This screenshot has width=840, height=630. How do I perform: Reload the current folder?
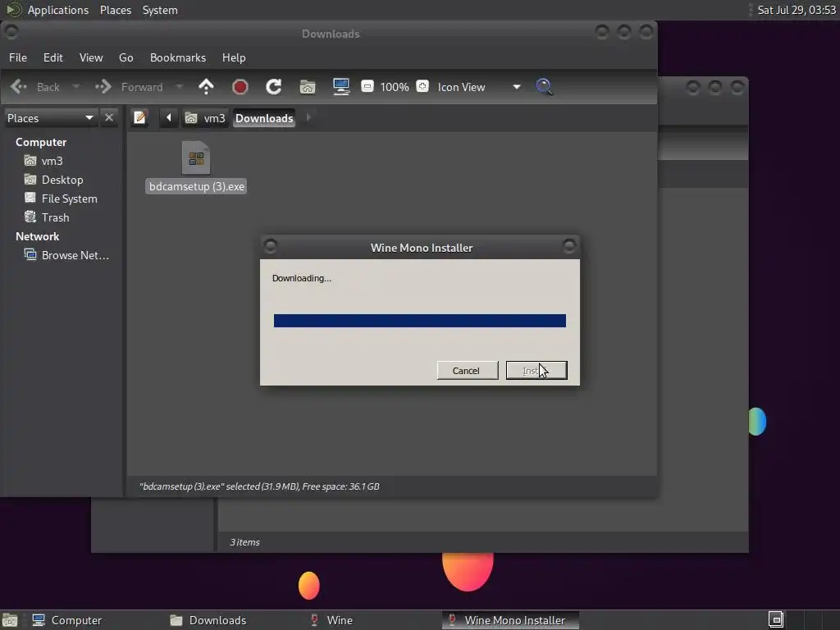[x=274, y=87]
